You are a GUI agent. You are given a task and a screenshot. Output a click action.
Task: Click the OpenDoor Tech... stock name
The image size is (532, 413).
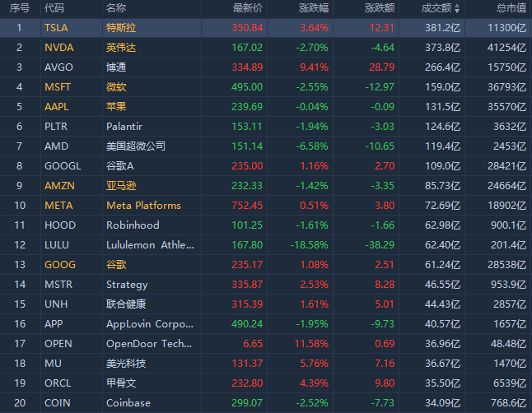pos(149,344)
